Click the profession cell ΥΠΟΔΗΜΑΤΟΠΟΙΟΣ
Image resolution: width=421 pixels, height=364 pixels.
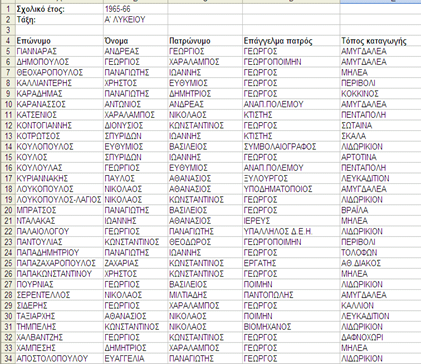pyautogui.click(x=291, y=189)
